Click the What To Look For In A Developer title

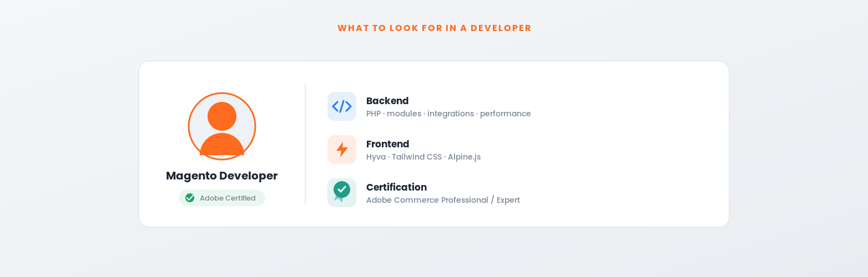435,28
